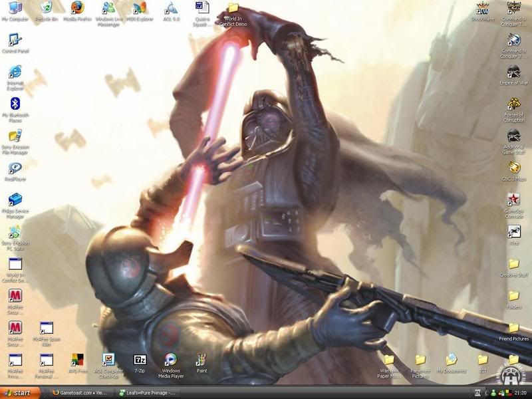Click the EN language indicator in tray
The height and width of the screenshot is (399, 532).
coord(477,393)
